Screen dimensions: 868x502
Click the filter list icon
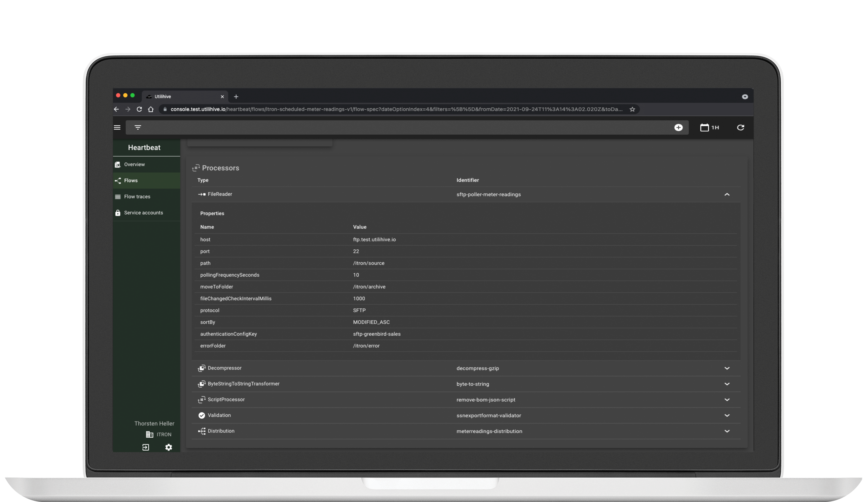tap(138, 128)
